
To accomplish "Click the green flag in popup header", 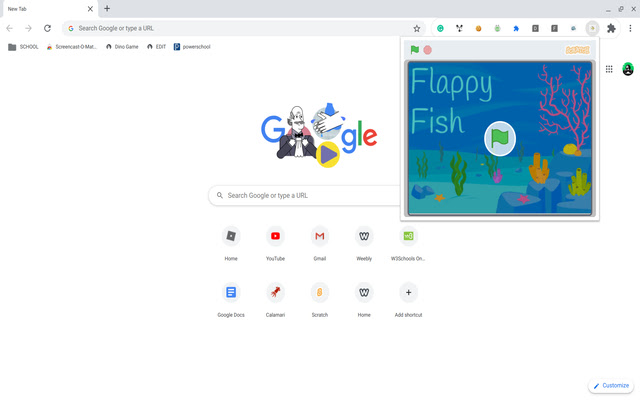I will 415,50.
